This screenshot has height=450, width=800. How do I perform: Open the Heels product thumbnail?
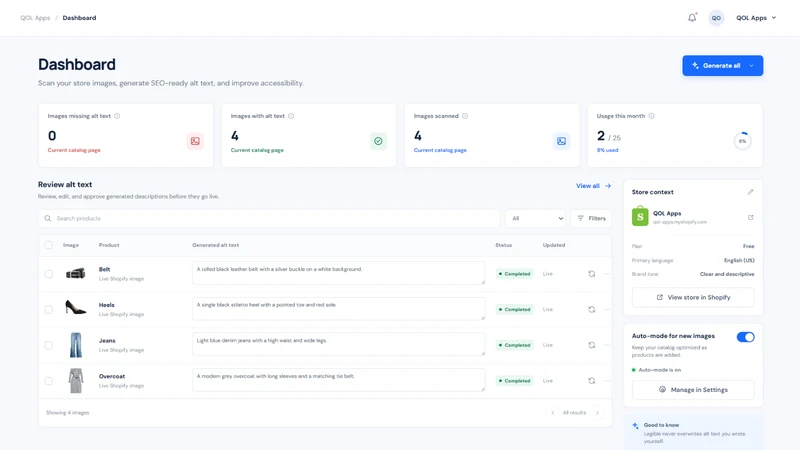pos(76,307)
